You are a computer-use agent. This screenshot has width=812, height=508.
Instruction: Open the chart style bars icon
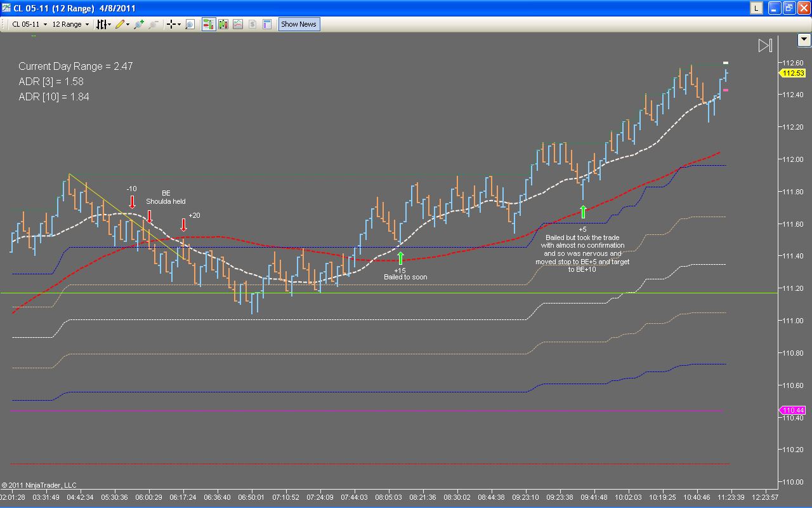click(x=101, y=24)
